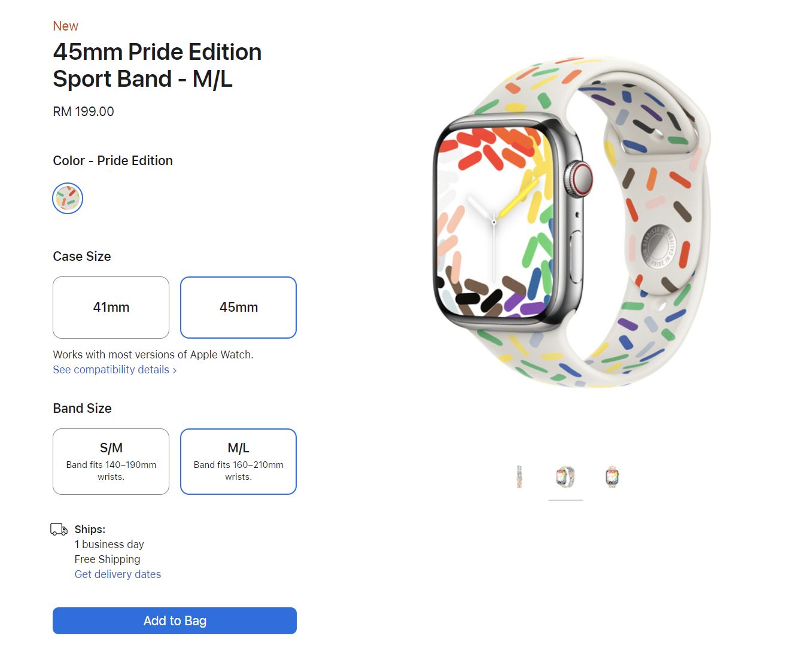This screenshot has width=812, height=645.
Task: Select the 45mm case size option
Action: pyautogui.click(x=238, y=308)
